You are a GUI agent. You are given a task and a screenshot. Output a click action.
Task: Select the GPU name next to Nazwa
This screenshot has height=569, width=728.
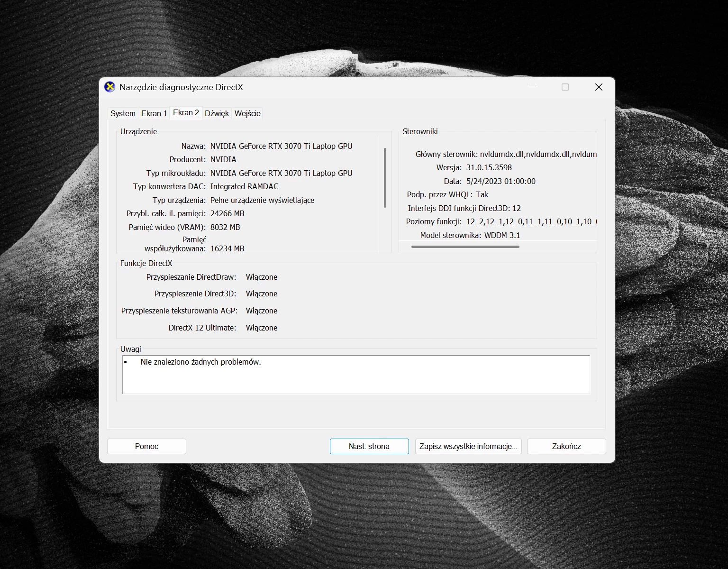(x=281, y=146)
